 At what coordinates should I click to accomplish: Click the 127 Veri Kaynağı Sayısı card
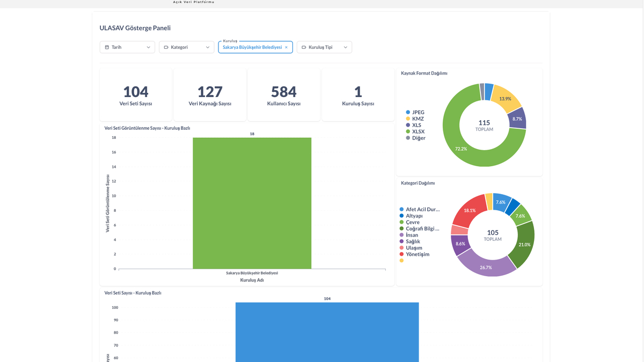click(210, 95)
